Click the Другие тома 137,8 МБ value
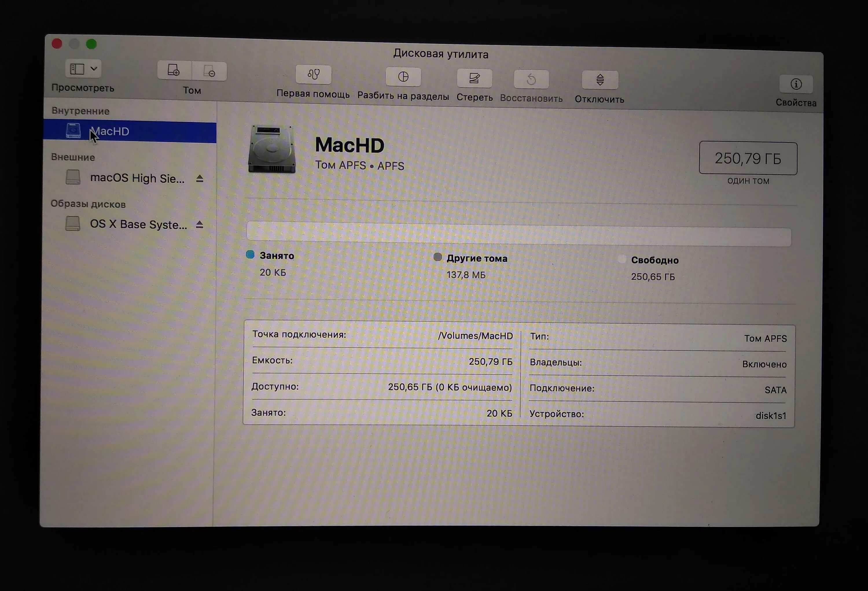Screen dimensions: 868x591 click(x=466, y=275)
